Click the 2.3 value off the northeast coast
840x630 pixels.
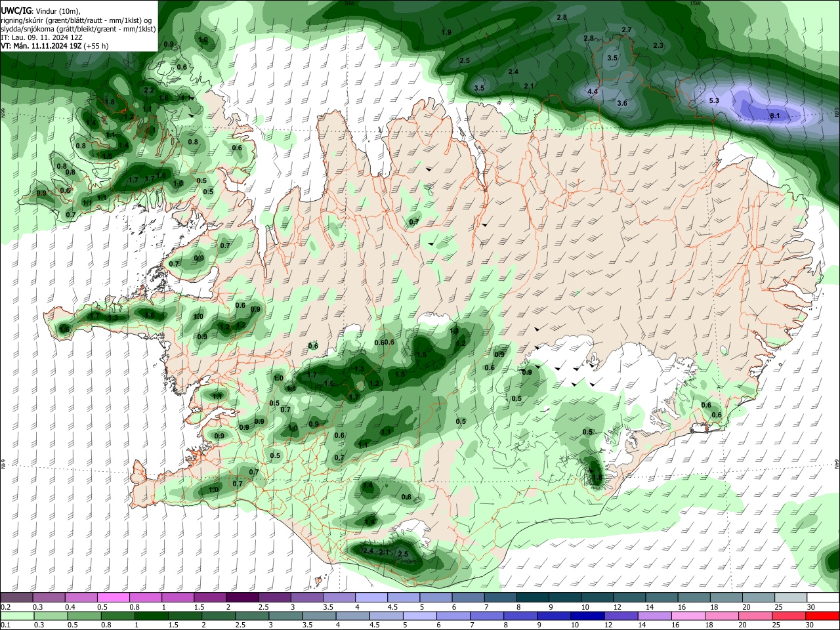658,45
